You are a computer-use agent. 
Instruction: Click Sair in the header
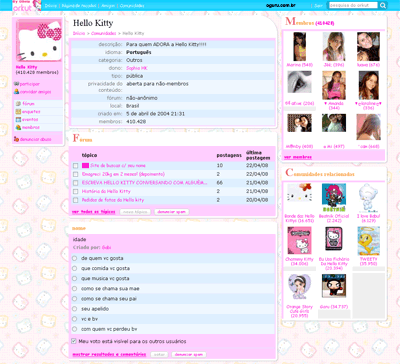pyautogui.click(x=319, y=6)
